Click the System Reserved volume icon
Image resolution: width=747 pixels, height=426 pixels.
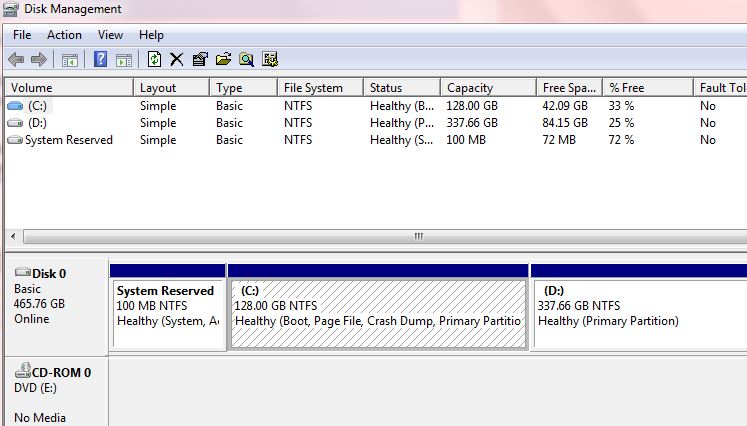coord(15,140)
